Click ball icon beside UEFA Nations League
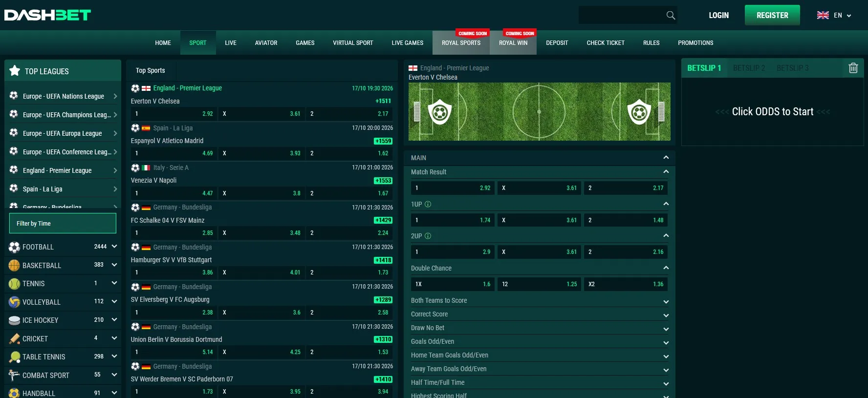 point(14,96)
